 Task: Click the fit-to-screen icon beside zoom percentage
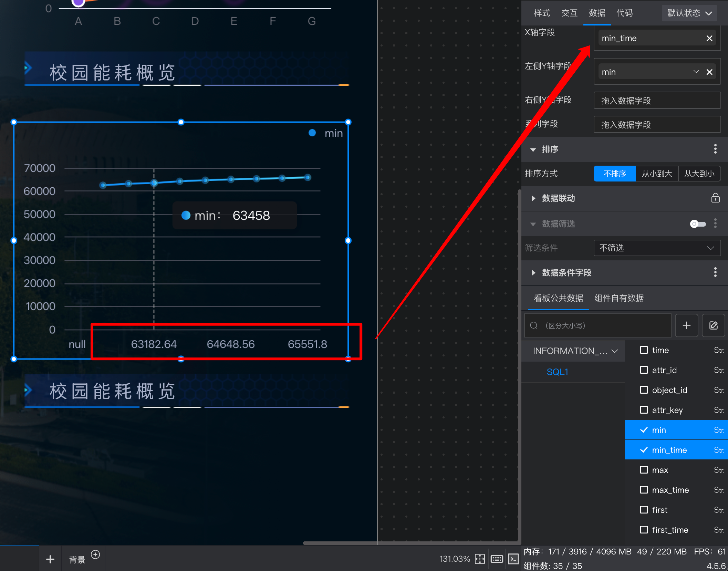tap(480, 559)
